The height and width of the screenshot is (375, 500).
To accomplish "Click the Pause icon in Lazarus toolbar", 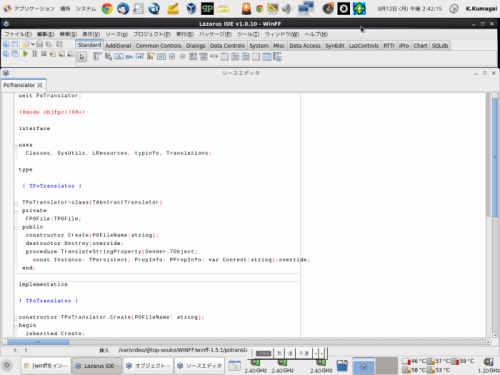I will tap(35, 54).
